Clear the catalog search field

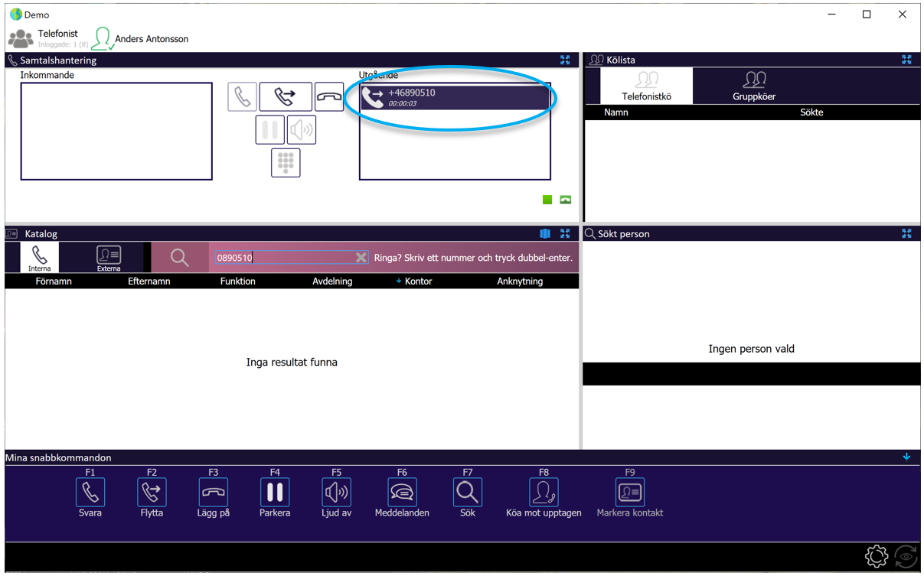point(361,258)
